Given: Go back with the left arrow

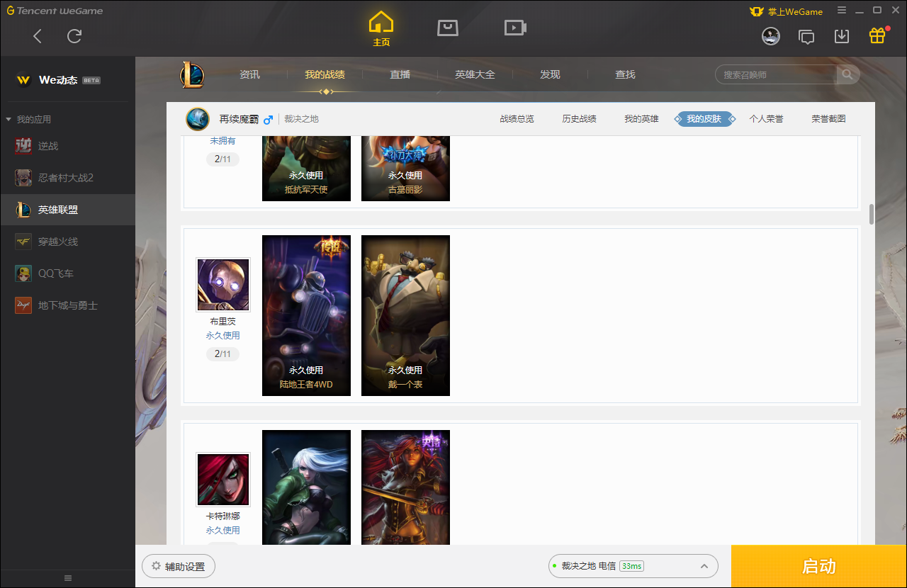Looking at the screenshot, I should (38, 36).
